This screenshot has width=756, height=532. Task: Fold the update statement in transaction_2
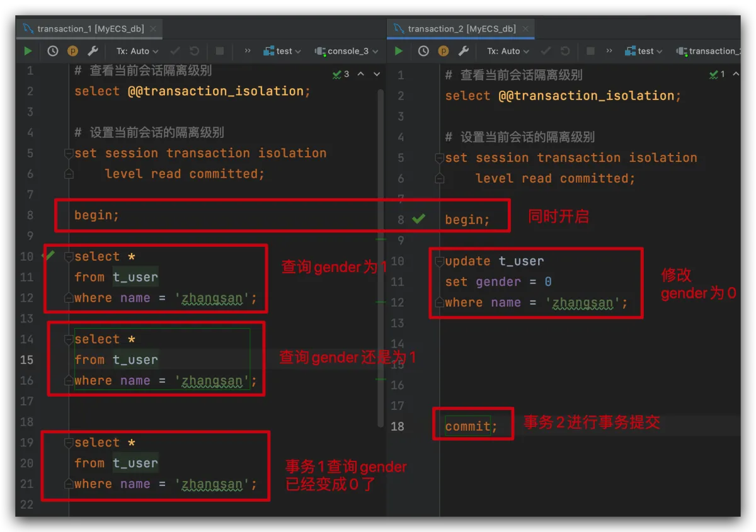coord(439,261)
